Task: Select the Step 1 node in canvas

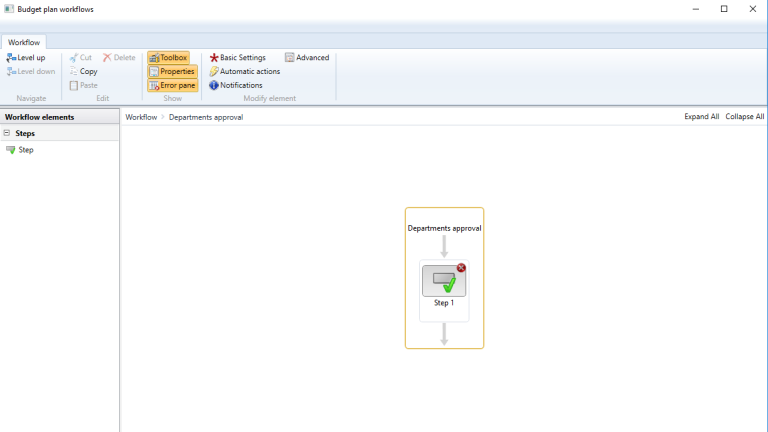Action: point(444,282)
